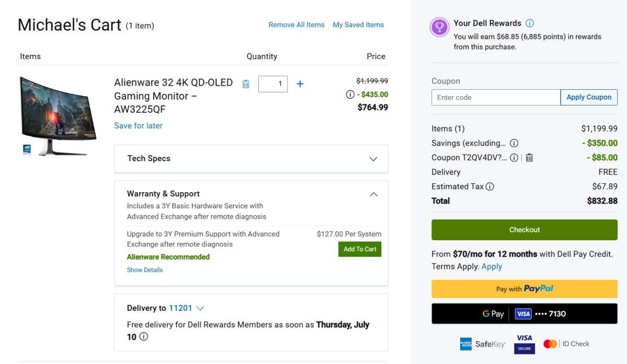
Task: Click the coupon discount - $85.00
Action: pos(602,158)
